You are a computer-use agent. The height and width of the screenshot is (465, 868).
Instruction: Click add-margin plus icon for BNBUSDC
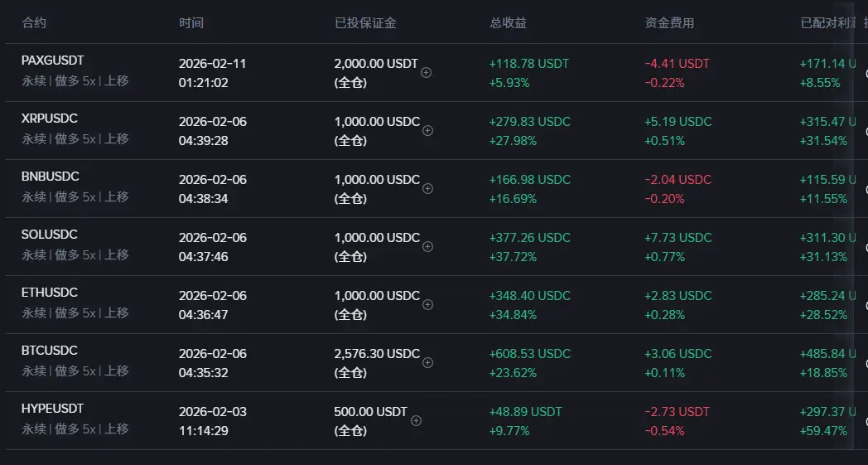coord(428,188)
